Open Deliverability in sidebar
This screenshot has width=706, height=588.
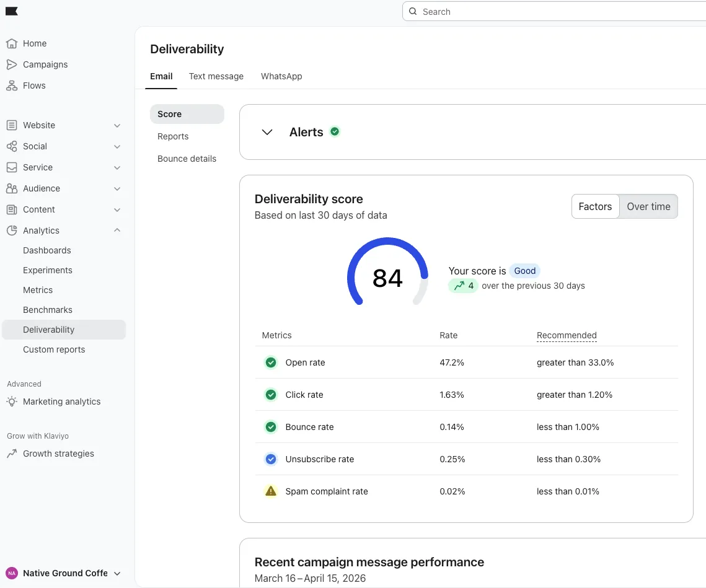point(64,330)
